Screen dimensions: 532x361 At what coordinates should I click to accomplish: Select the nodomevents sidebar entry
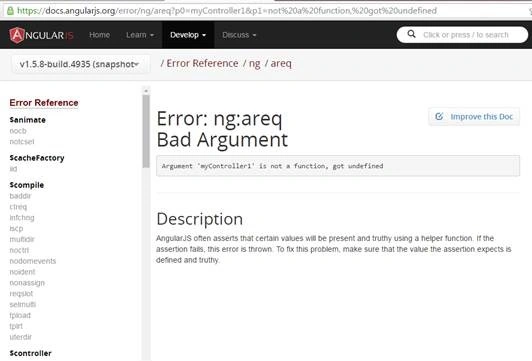(33, 261)
